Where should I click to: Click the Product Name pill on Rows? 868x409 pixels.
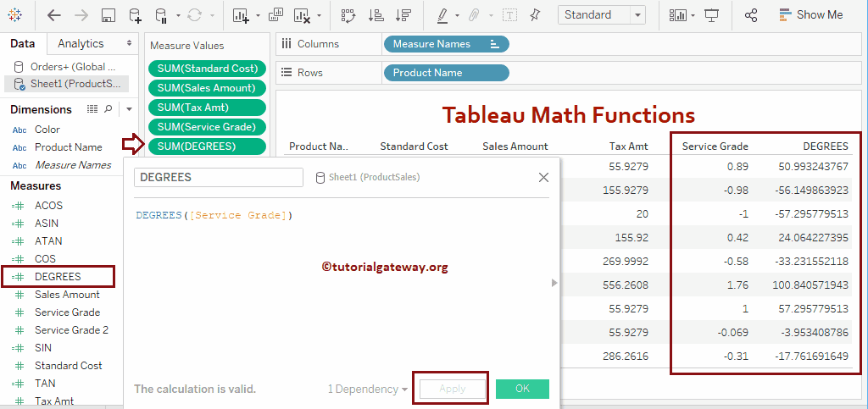click(446, 73)
